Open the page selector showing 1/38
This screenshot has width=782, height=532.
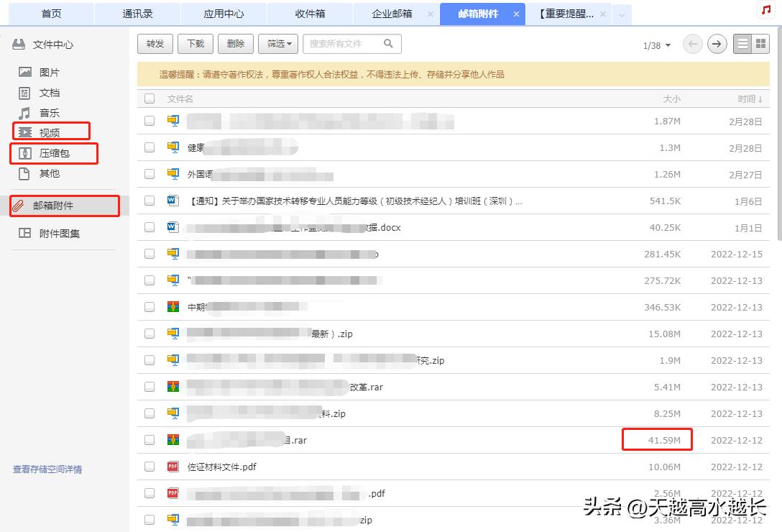pos(655,44)
